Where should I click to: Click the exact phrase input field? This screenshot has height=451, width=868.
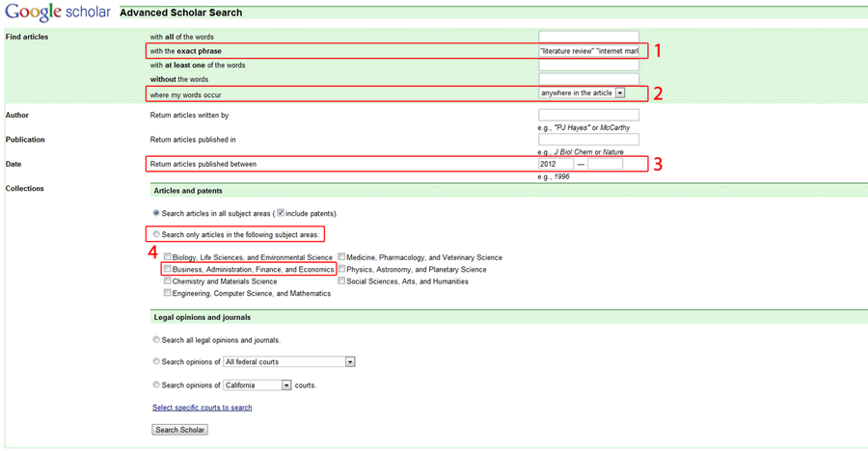(x=588, y=51)
